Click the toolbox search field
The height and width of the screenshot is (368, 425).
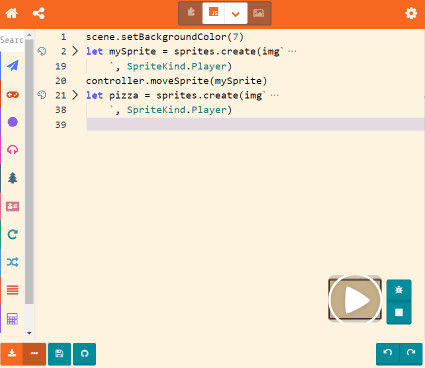[12, 40]
